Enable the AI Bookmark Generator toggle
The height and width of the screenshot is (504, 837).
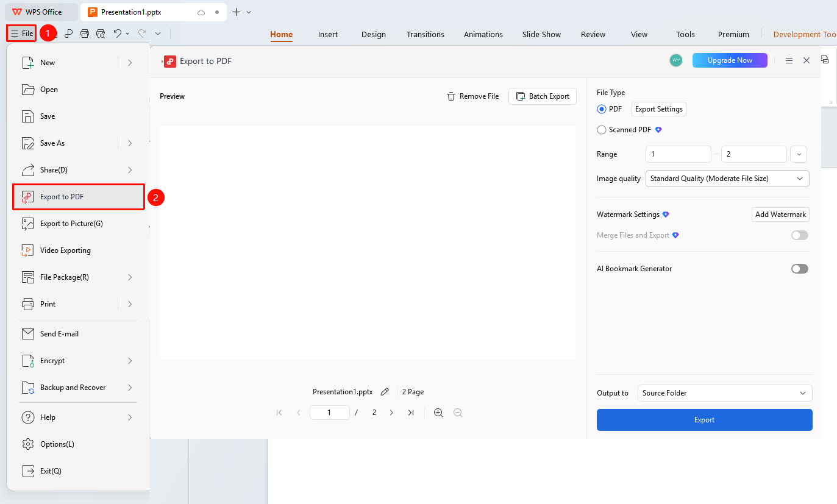click(x=800, y=269)
